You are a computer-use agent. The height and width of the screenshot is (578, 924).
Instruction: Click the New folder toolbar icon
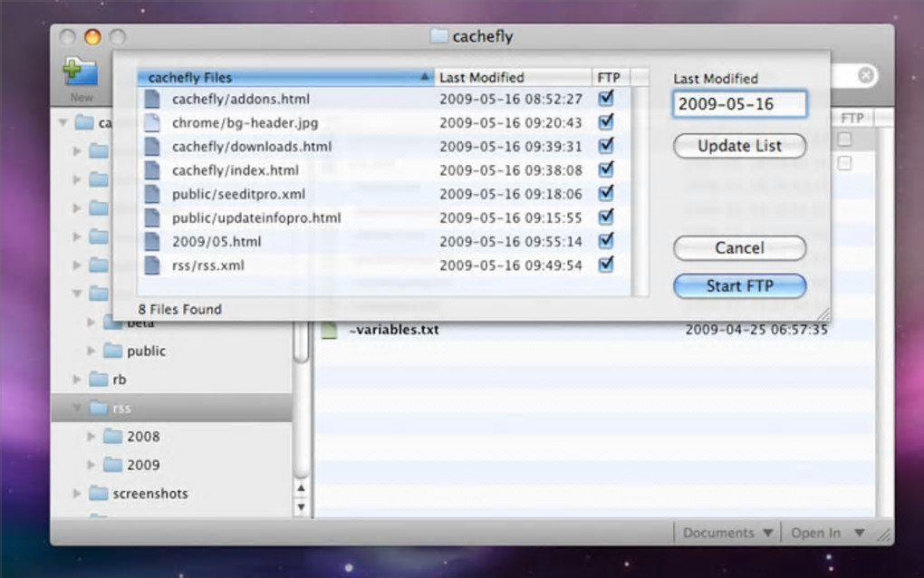[x=80, y=72]
